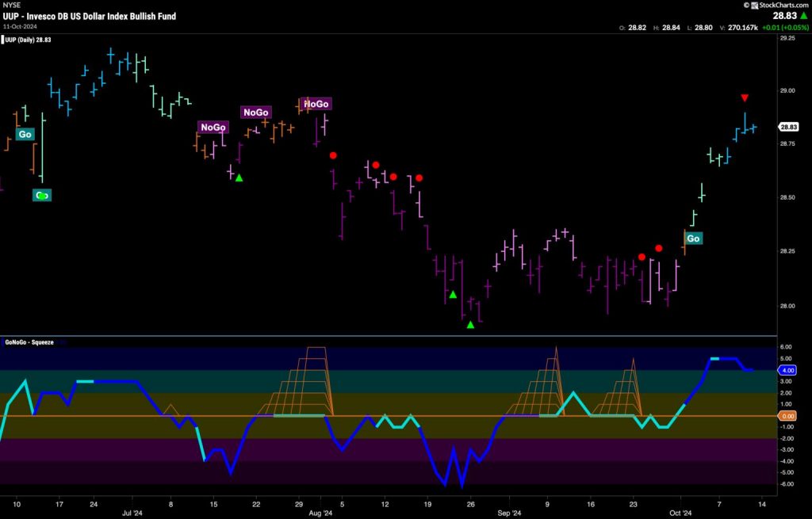Click the StockCharts.com logo

point(776,6)
